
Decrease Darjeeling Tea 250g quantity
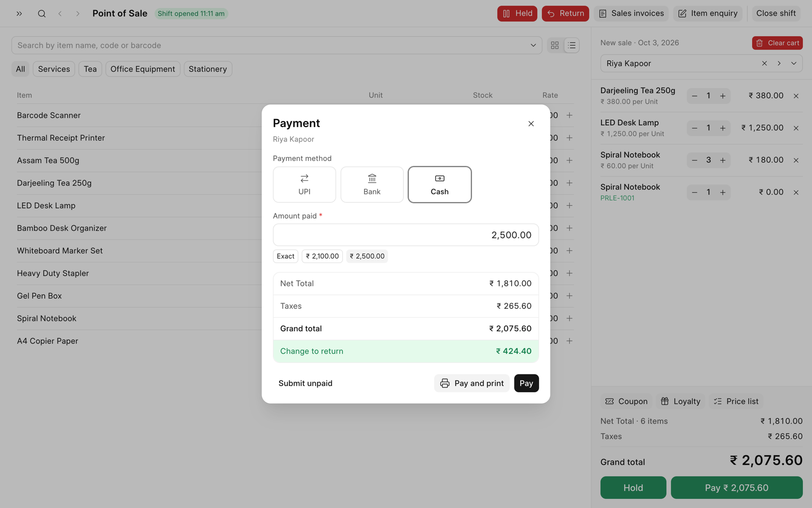coord(694,96)
